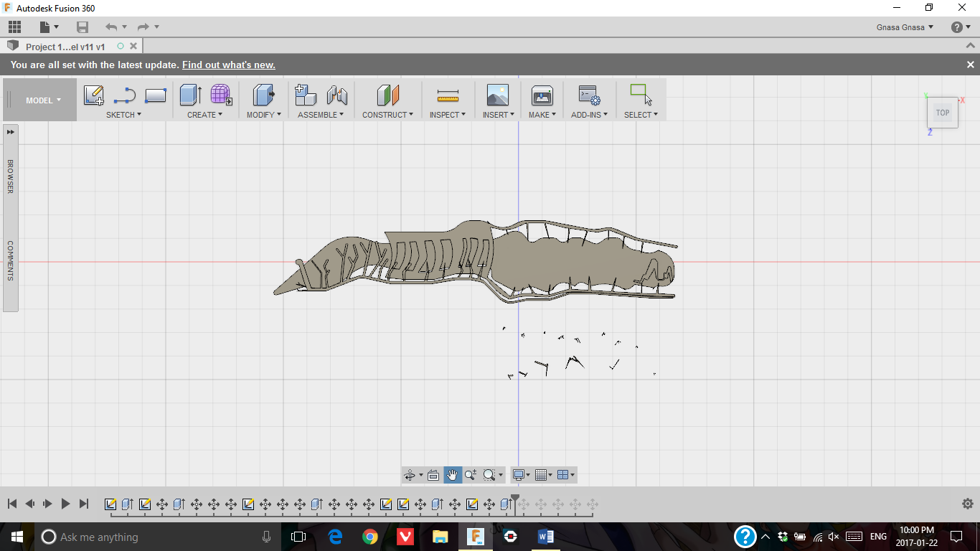This screenshot has width=980, height=551.
Task: Select the Joint tool
Action: [336, 95]
